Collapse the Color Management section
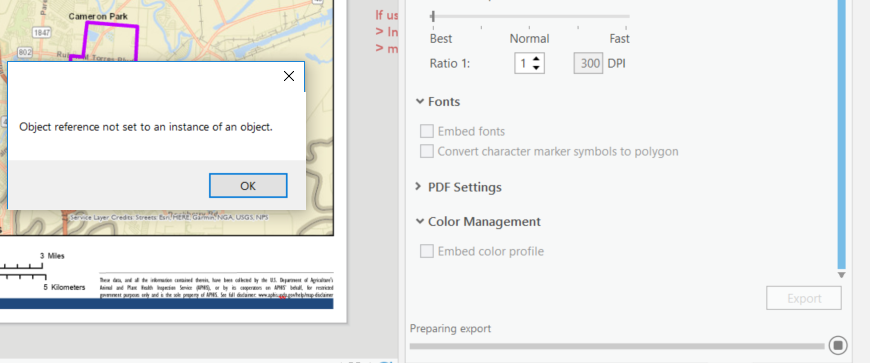Image resolution: width=870 pixels, height=363 pixels. [419, 221]
